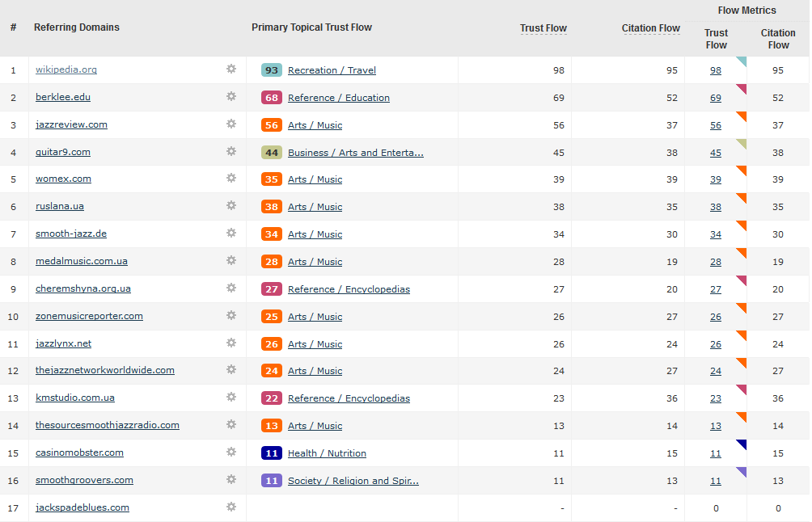Open zonemusicreporter.com domain link

pos(89,316)
